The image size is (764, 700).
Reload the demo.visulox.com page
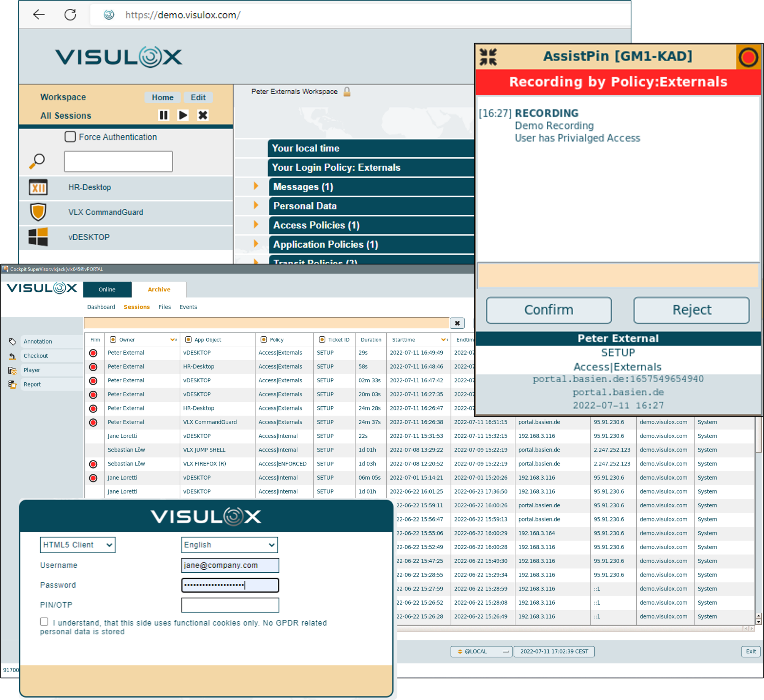click(x=70, y=15)
